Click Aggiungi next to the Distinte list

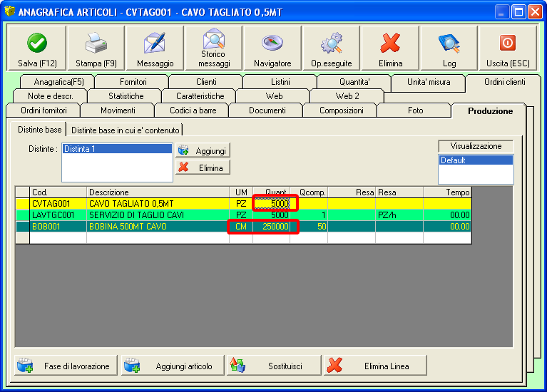(203, 151)
